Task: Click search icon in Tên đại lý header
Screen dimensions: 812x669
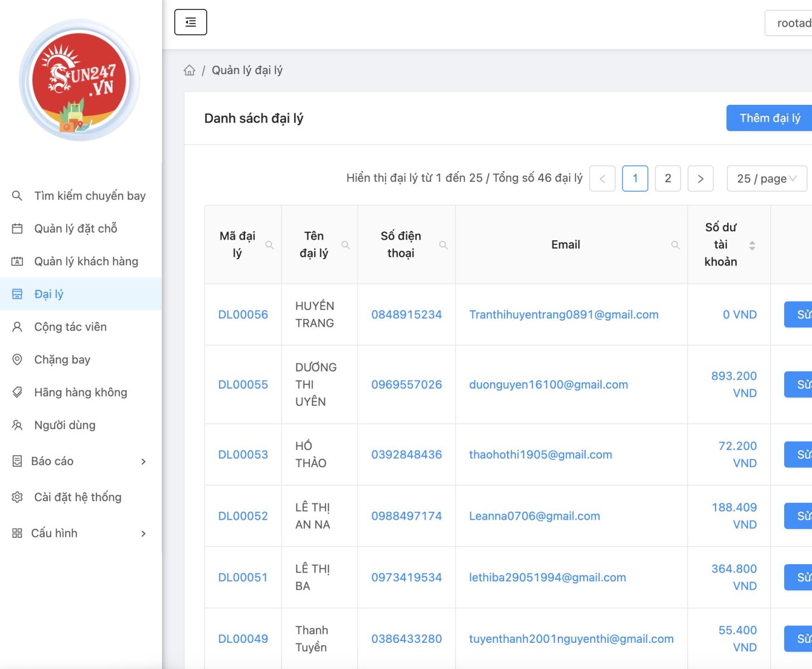Action: coord(346,245)
